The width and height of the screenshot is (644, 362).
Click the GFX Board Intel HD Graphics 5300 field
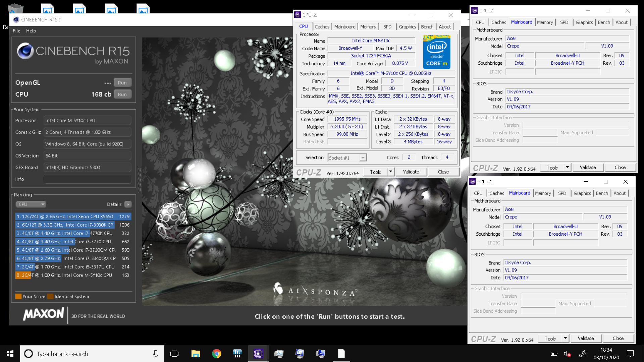coord(87,167)
